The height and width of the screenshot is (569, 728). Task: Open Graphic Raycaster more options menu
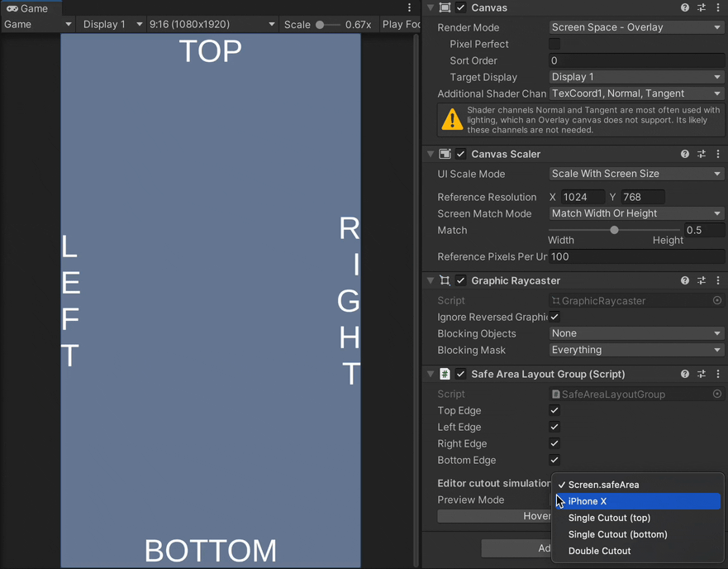point(718,280)
